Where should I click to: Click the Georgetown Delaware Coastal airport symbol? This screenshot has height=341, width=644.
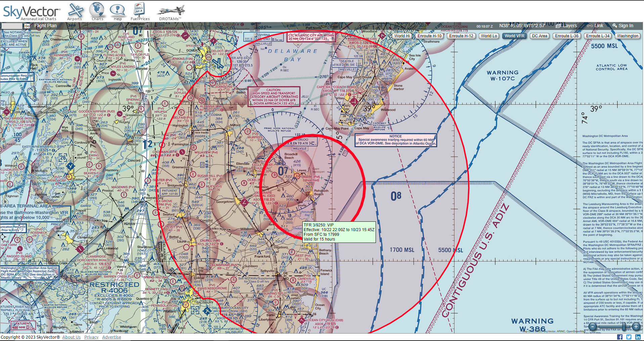(244, 202)
